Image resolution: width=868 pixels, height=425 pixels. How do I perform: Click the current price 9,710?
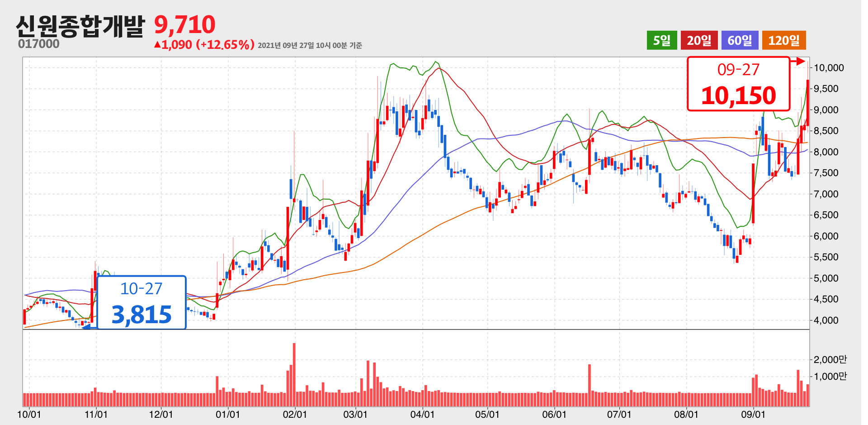(185, 24)
